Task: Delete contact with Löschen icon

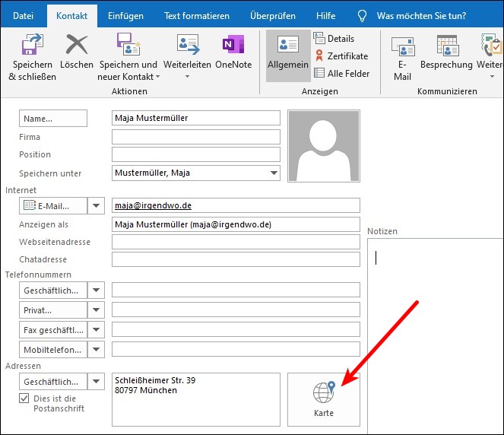Action: (x=76, y=47)
